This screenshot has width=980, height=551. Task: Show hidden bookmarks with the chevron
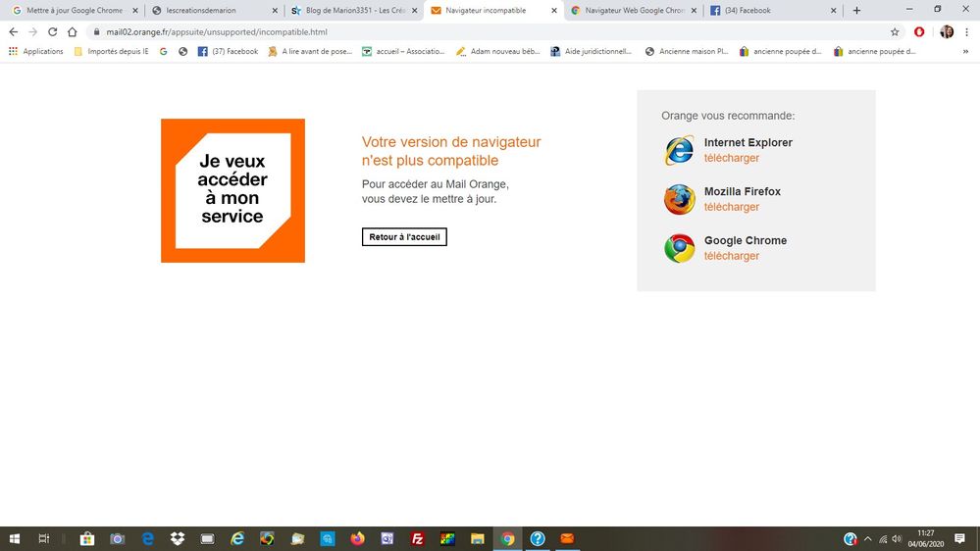click(x=965, y=51)
